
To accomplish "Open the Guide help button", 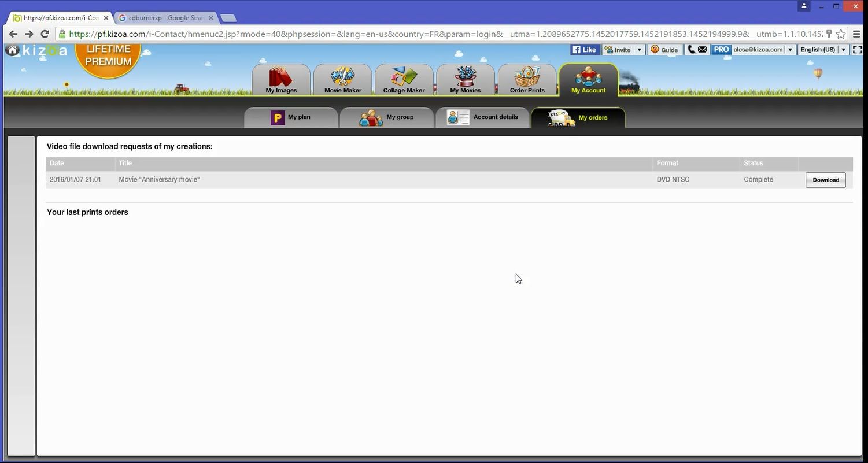I will (x=664, y=50).
